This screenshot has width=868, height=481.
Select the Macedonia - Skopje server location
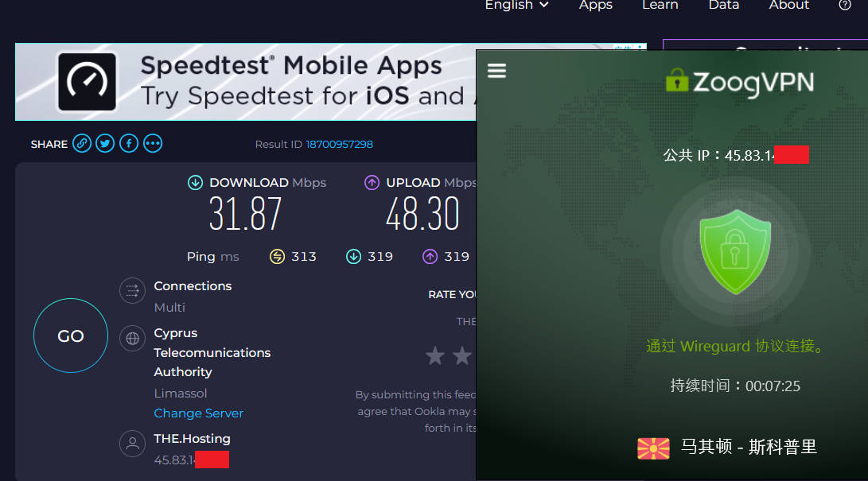point(727,448)
